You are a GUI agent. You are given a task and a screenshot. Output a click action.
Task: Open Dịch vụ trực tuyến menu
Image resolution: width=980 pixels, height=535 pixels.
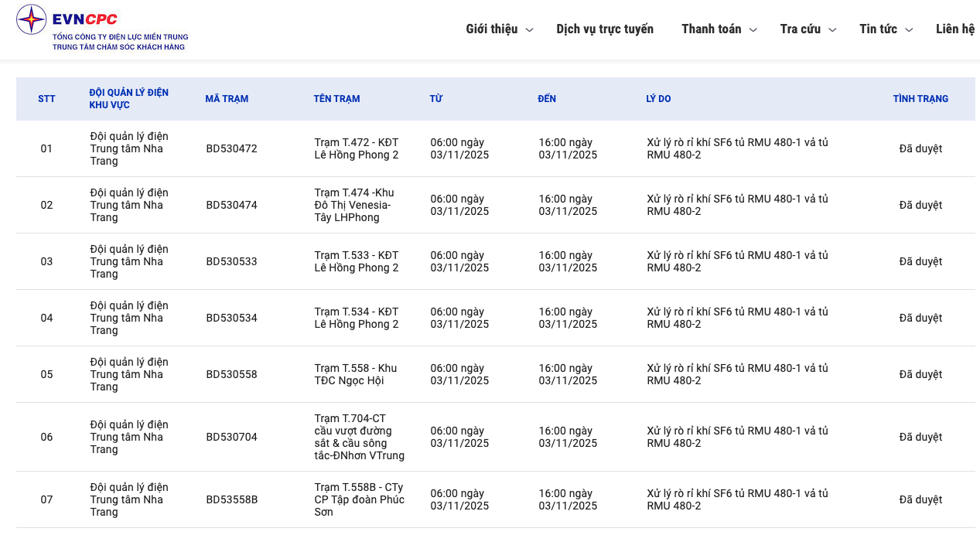(604, 29)
